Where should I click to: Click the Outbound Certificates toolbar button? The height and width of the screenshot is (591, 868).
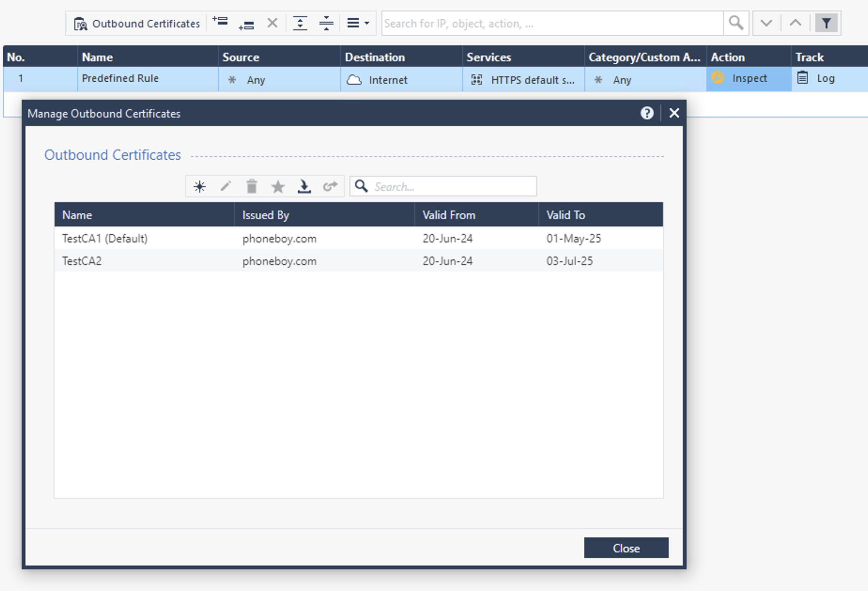[137, 23]
